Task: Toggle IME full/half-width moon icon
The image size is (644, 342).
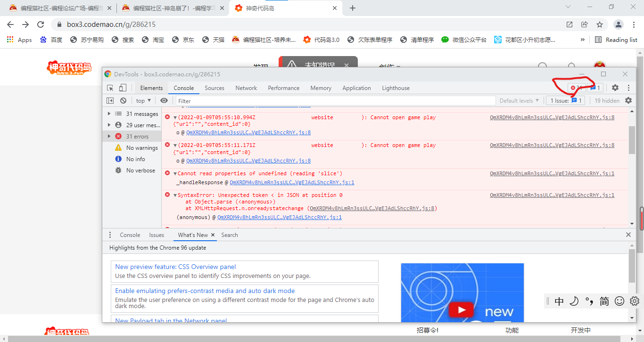Action: [574, 301]
